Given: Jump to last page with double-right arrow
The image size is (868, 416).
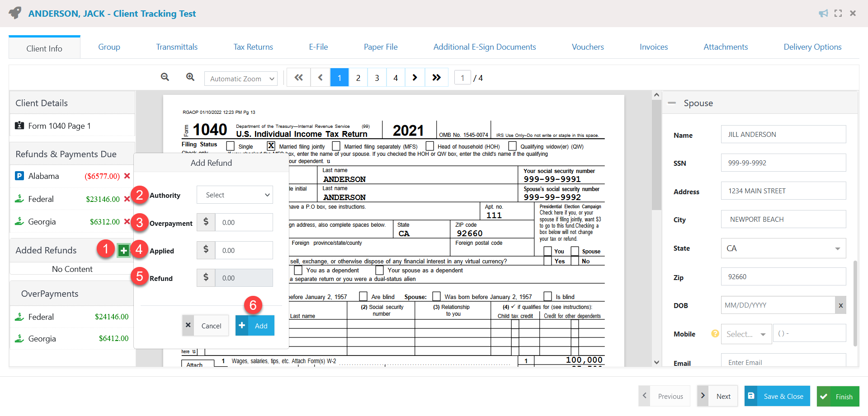Looking at the screenshot, I should pos(436,78).
